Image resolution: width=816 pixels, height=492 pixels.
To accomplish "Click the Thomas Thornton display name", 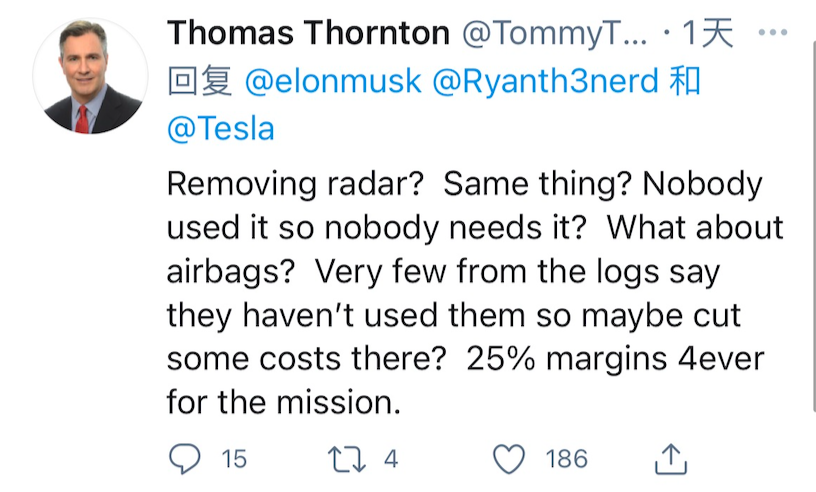I will (308, 33).
